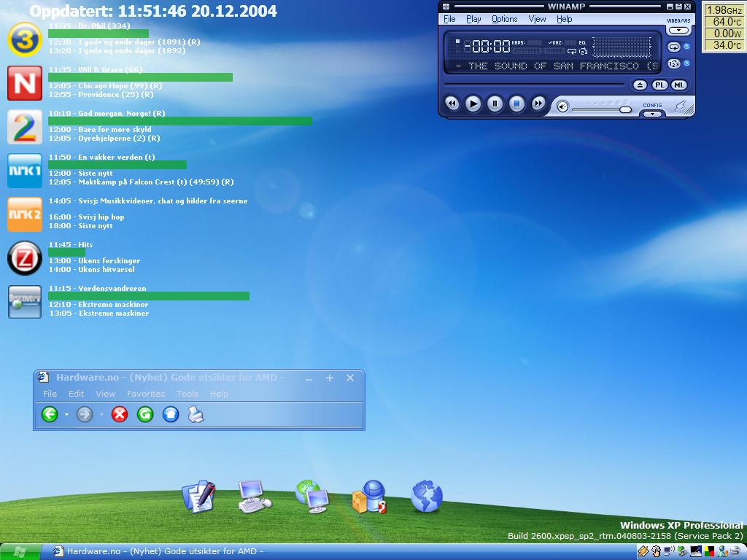Click the blue globe dock icon
Image resolution: width=747 pixels, height=560 pixels.
pyautogui.click(x=426, y=497)
